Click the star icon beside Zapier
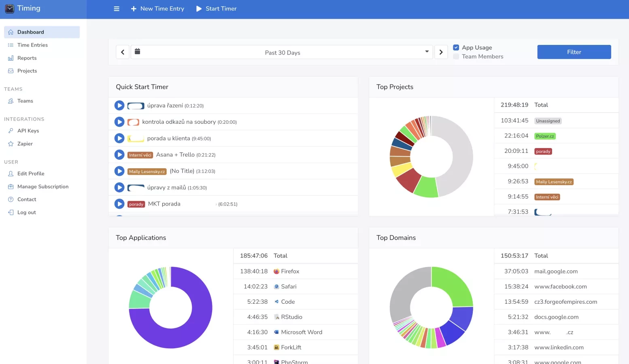 click(11, 144)
